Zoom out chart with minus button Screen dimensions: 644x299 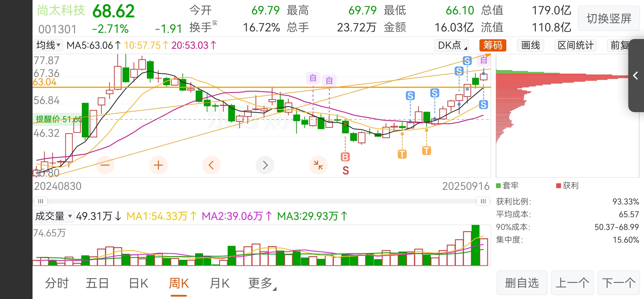pos(105,165)
